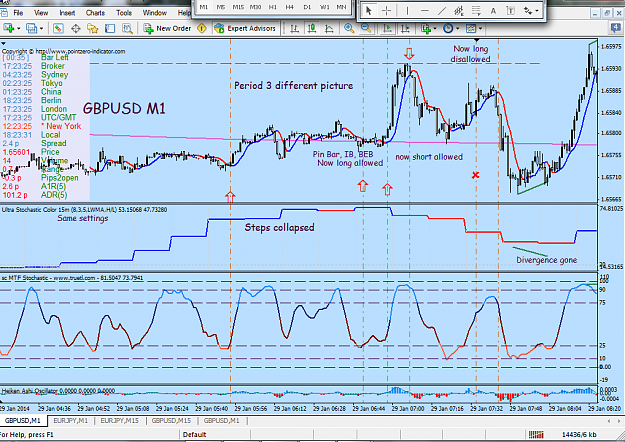Expand the Indicators dropdown arrow
625x442 pixels.
tap(435, 29)
